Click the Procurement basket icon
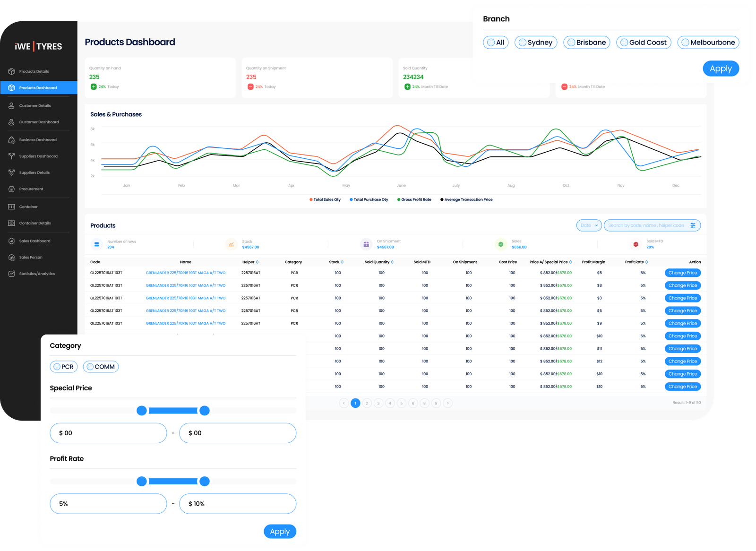756x551 pixels. 12,189
